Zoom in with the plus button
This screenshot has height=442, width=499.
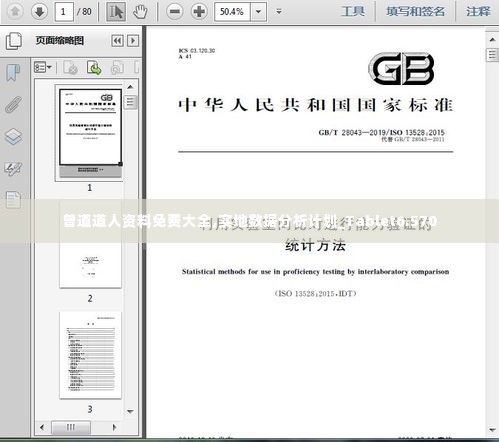click(x=199, y=12)
